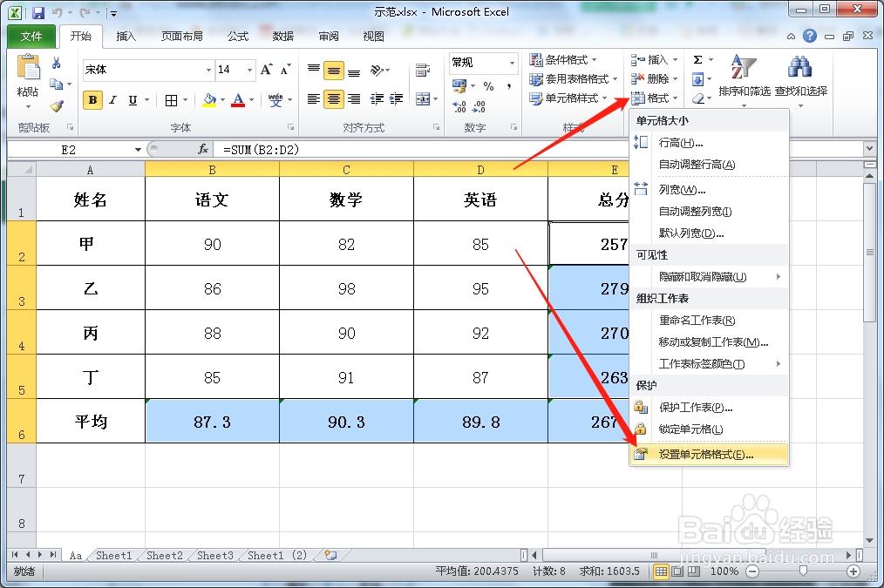Screen dimensions: 884x588
Task: Open the font name 宋体 dropdown
Action: pos(208,70)
